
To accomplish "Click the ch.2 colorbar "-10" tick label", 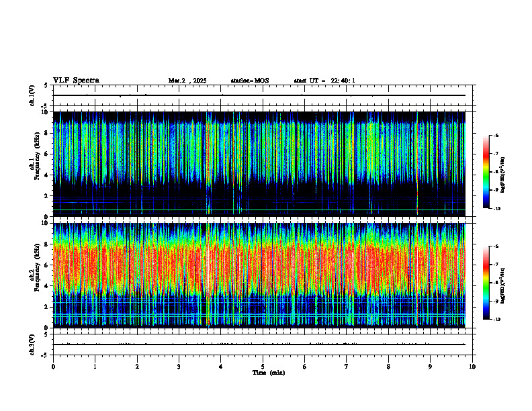I will (x=496, y=320).
